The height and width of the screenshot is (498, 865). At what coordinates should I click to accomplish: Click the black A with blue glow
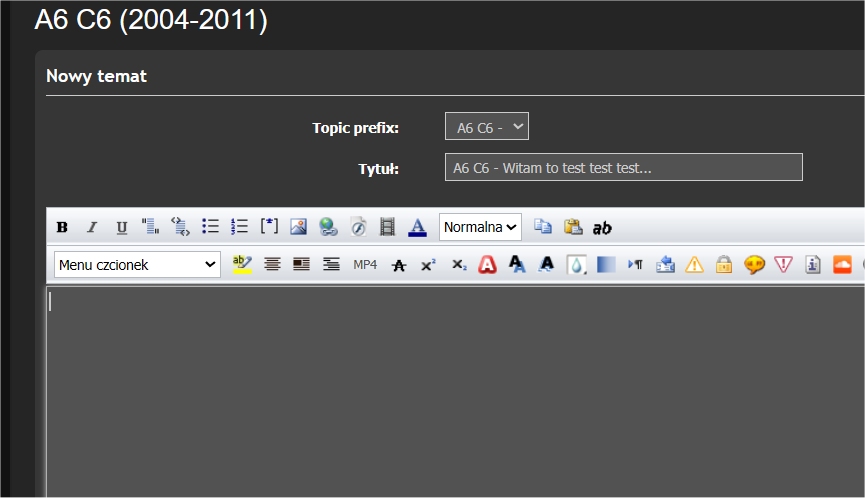[547, 265]
